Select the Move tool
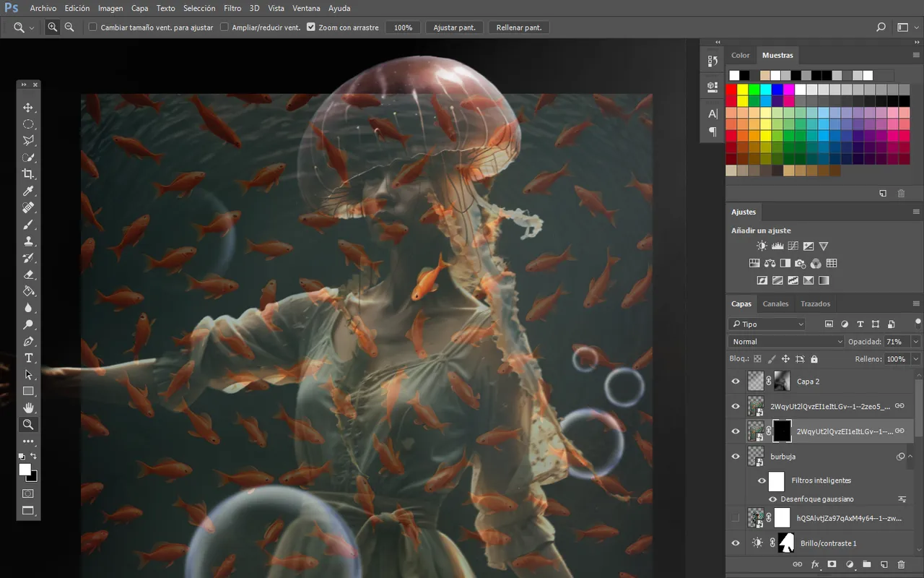 click(28, 108)
